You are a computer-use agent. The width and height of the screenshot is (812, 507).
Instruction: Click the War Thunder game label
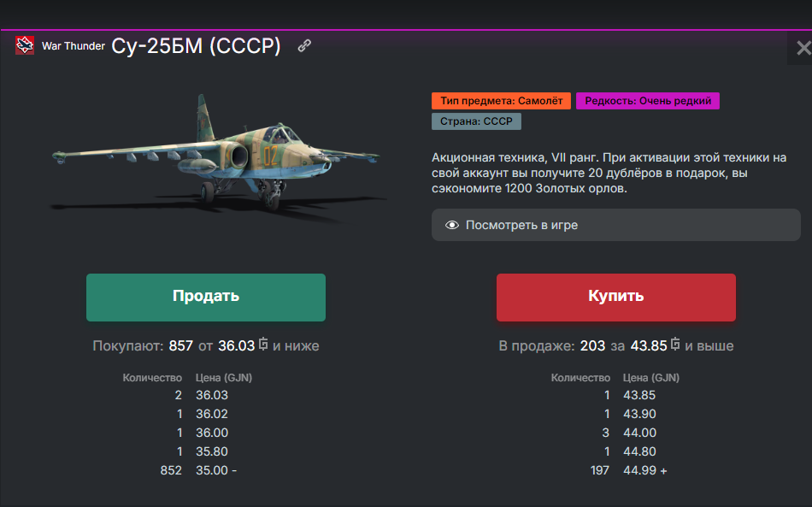tap(73, 46)
